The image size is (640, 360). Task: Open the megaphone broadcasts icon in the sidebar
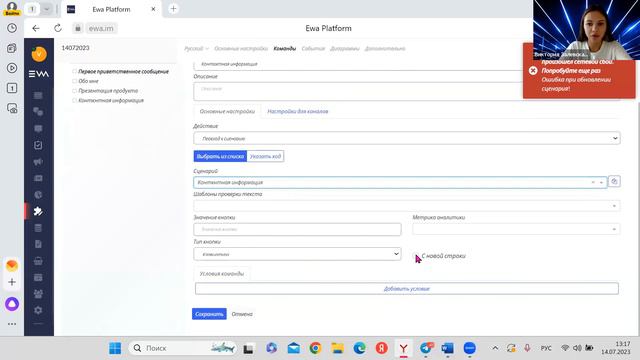[x=38, y=162]
